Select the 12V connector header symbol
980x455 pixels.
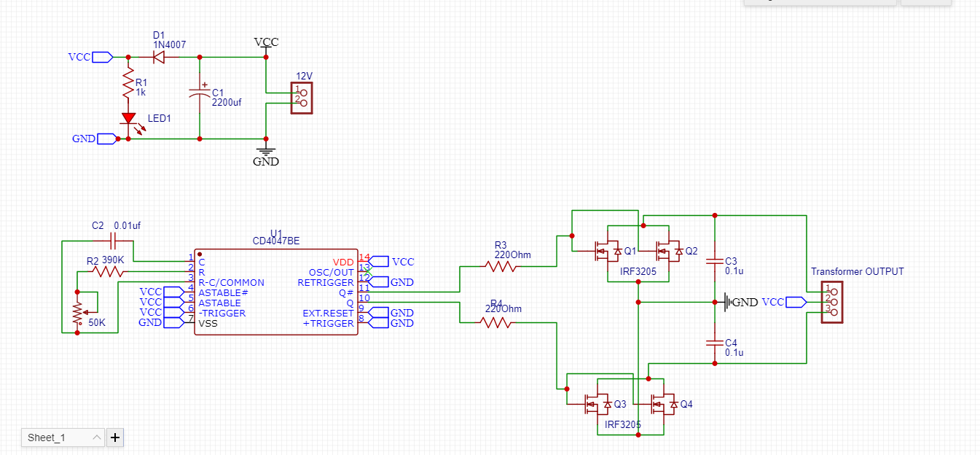pos(302,97)
